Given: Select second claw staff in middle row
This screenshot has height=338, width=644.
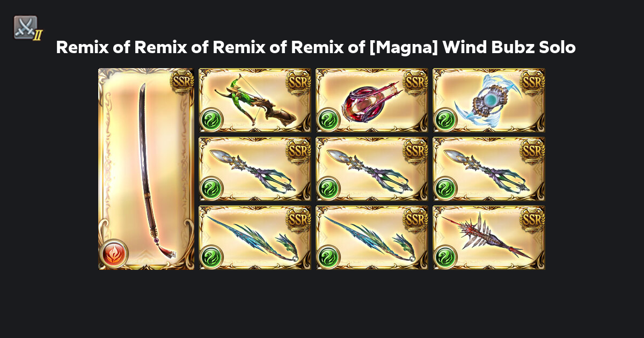Looking at the screenshot, I should 372,169.
